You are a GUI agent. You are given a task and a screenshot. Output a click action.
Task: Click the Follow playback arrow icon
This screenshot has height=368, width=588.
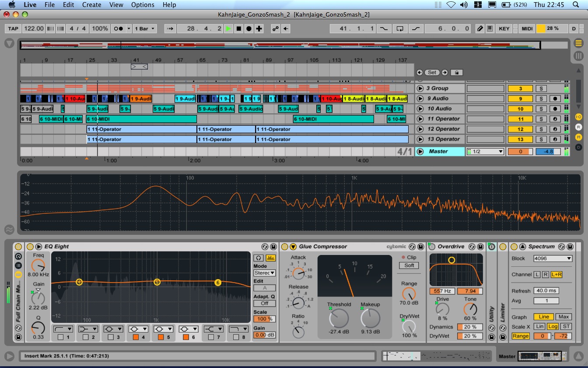click(x=171, y=28)
